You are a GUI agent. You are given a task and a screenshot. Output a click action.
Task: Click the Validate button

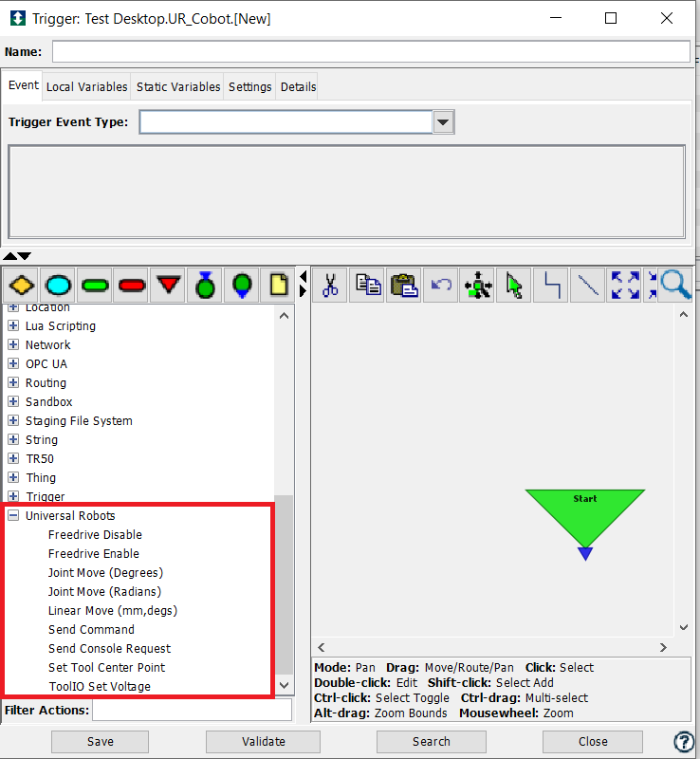[x=266, y=741]
